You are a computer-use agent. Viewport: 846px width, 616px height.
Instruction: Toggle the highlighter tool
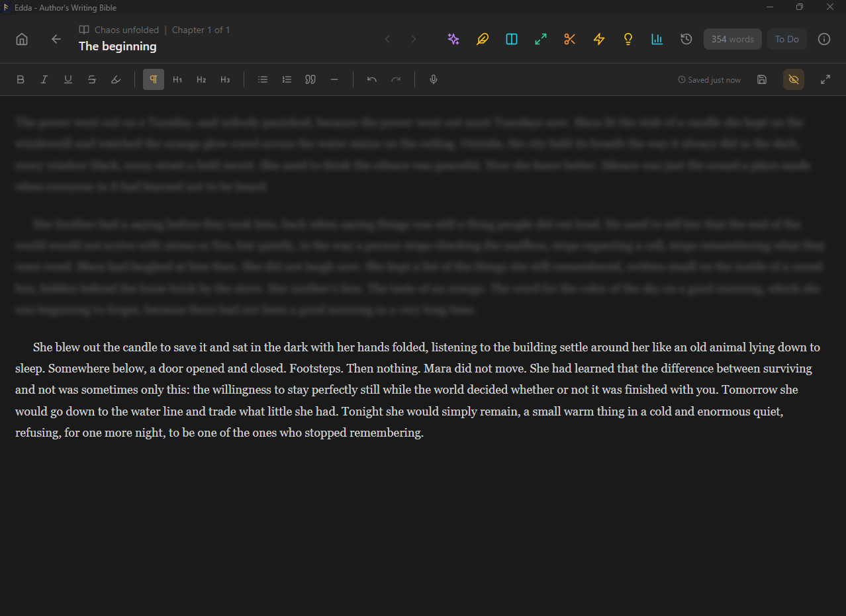[x=116, y=79]
